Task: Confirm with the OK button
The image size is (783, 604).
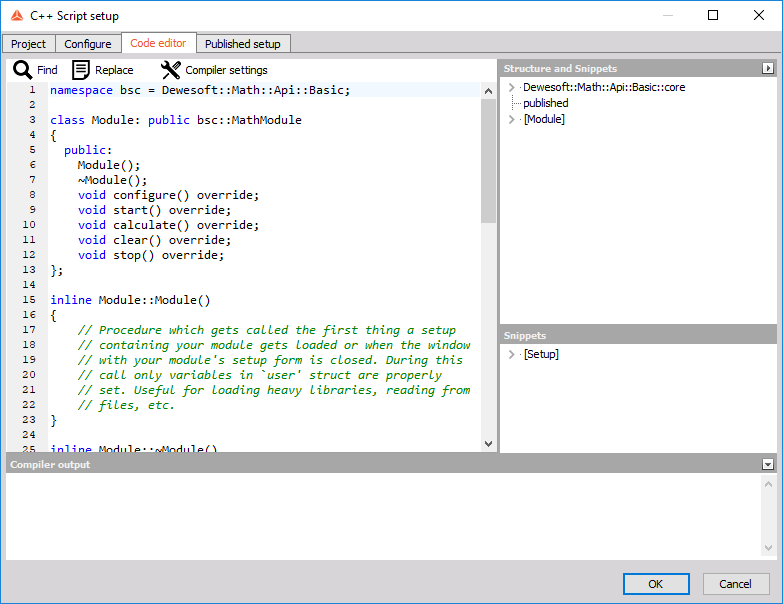Action: click(656, 584)
